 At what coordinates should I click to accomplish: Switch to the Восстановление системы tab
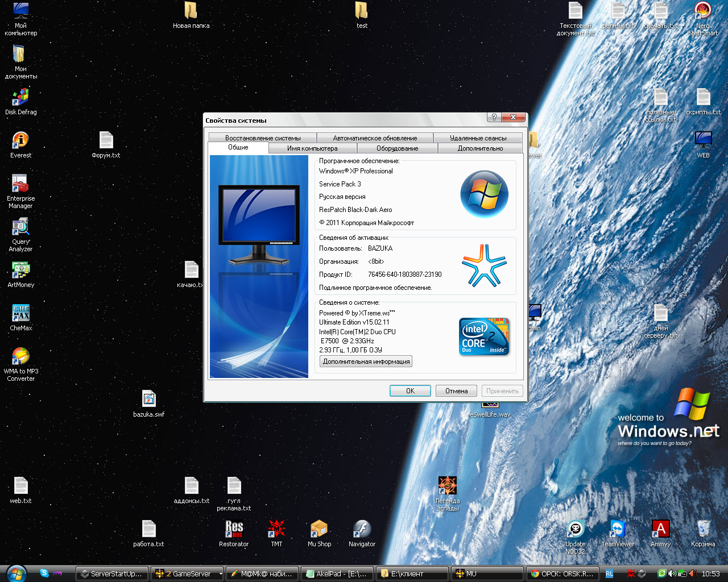(263, 138)
